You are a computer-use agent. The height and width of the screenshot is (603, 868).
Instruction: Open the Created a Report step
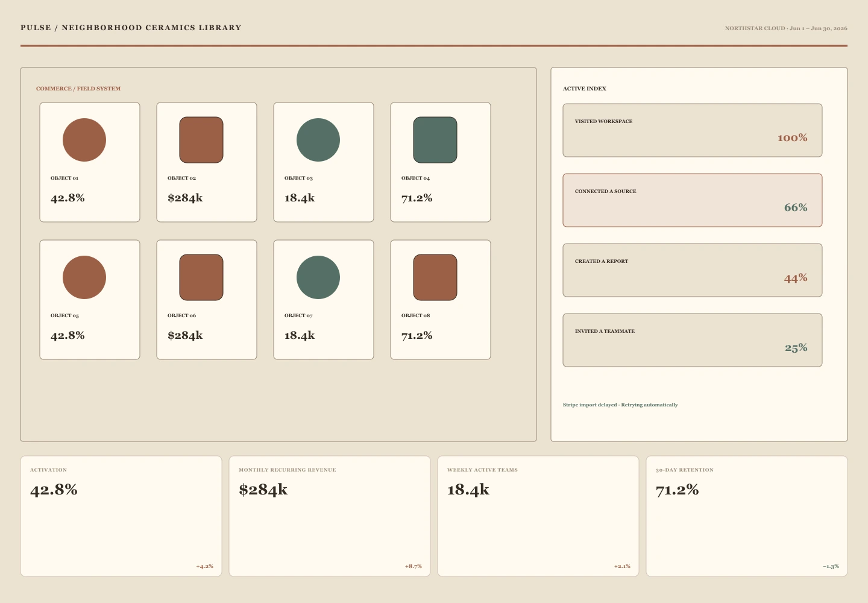693,270
